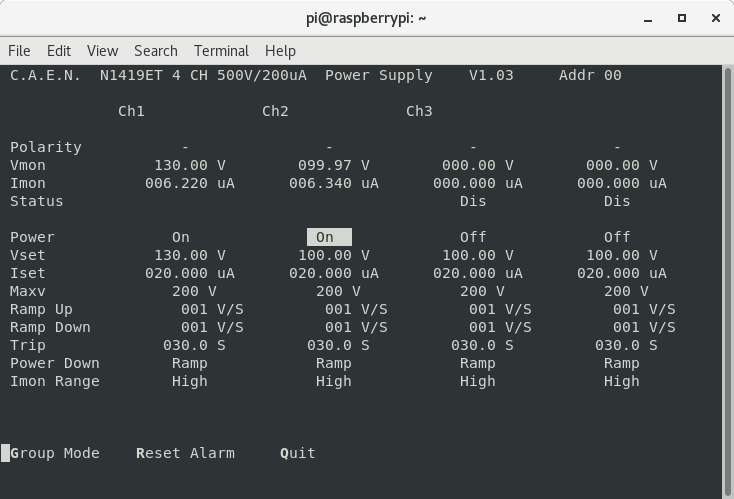The width and height of the screenshot is (734, 499).
Task: Open the Edit menu
Action: (59, 51)
